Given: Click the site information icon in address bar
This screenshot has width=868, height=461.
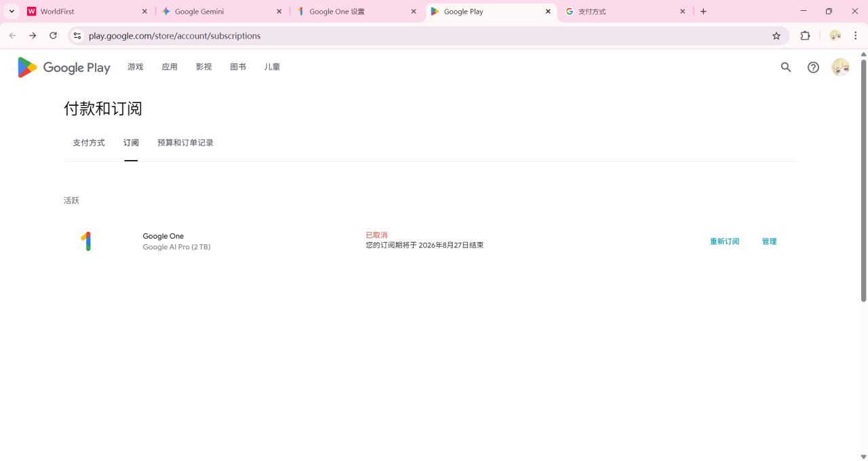Looking at the screenshot, I should [x=77, y=36].
